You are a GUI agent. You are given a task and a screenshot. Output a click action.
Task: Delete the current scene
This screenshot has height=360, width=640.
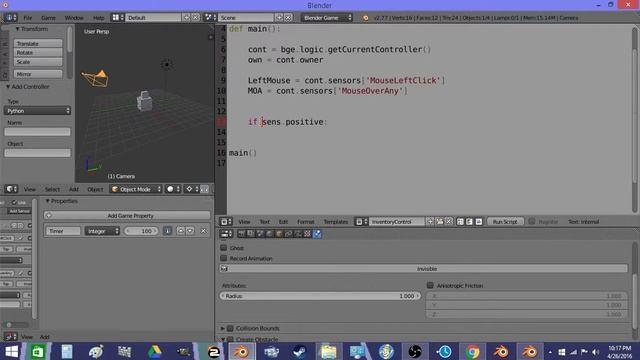(288, 18)
